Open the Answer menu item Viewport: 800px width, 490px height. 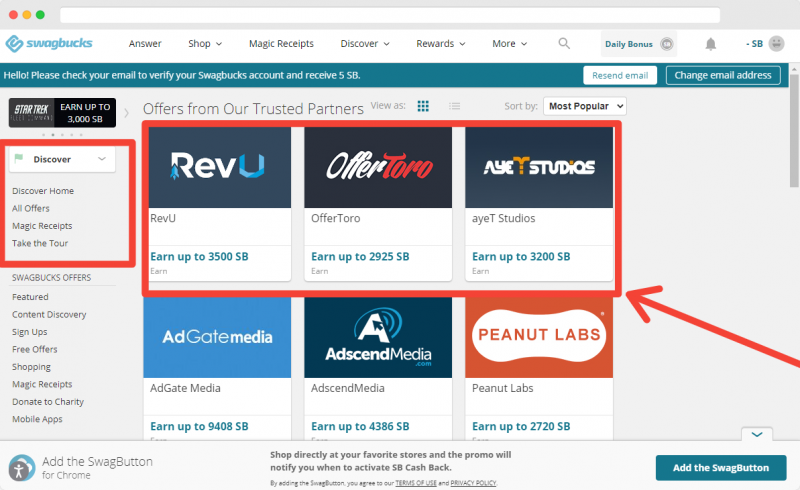point(145,43)
